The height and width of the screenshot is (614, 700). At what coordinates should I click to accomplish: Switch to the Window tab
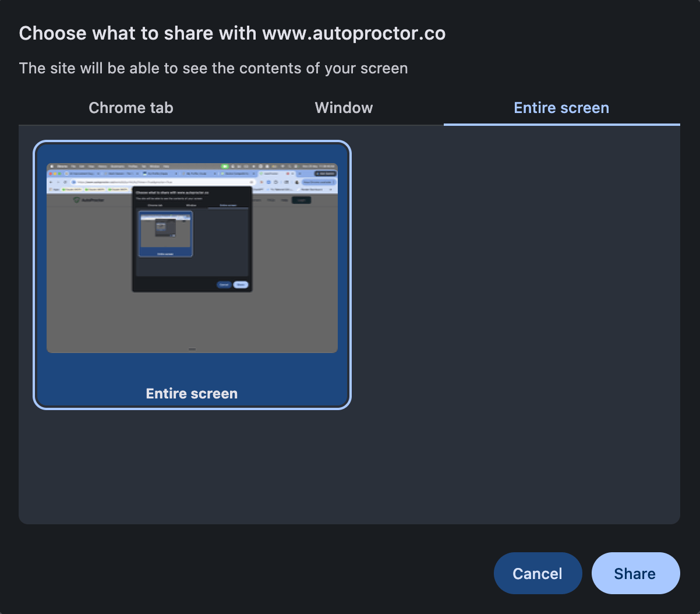coord(344,108)
